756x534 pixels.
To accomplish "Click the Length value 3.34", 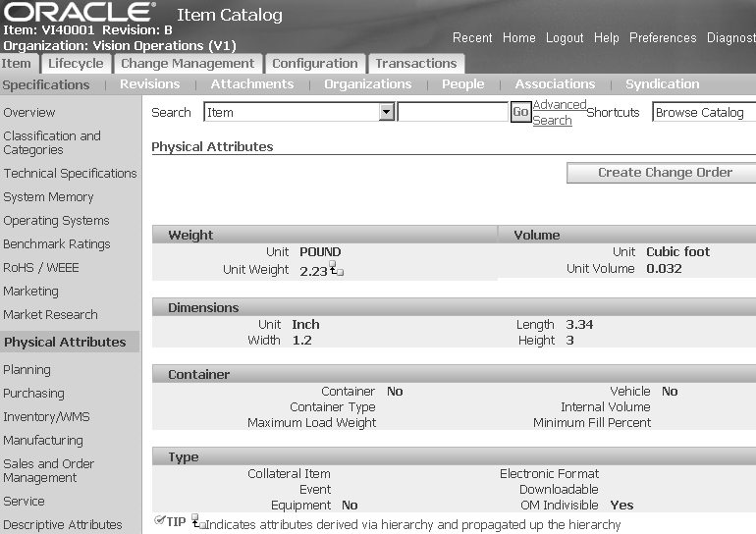I will tap(579, 325).
